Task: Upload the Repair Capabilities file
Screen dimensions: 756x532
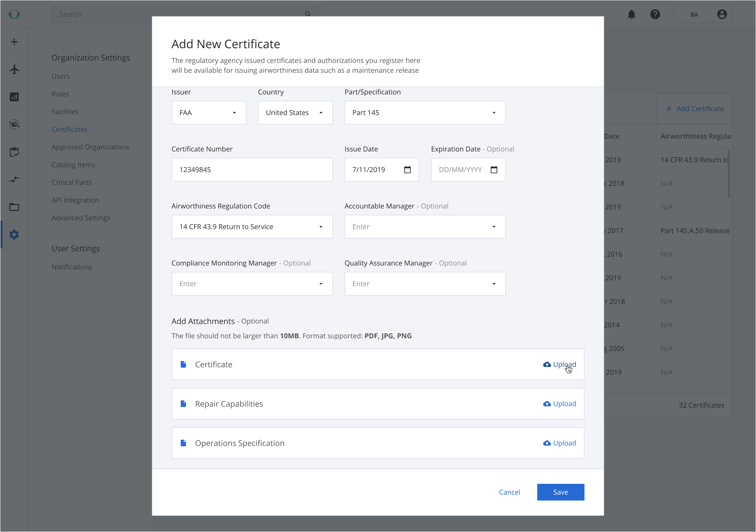Action: 559,404
